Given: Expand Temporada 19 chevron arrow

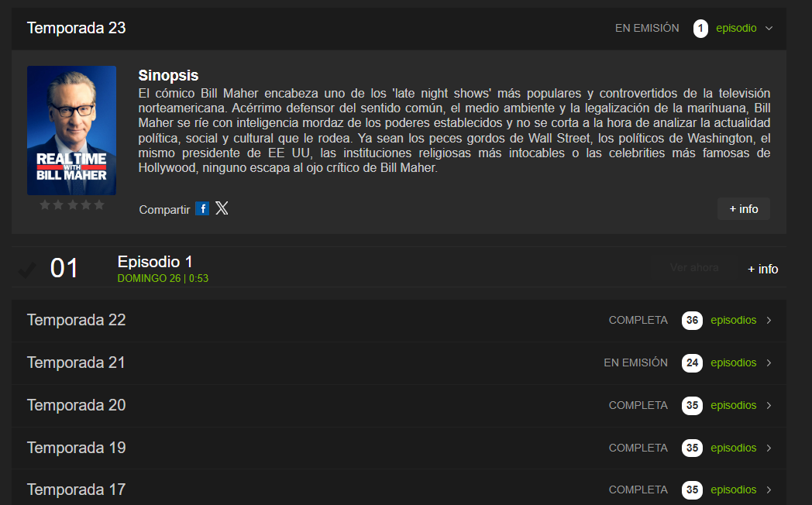Looking at the screenshot, I should click(769, 448).
